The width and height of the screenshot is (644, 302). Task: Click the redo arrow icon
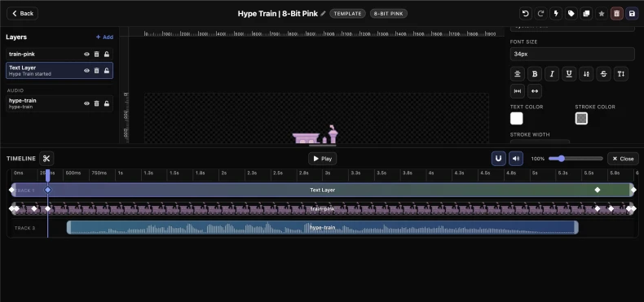point(540,14)
